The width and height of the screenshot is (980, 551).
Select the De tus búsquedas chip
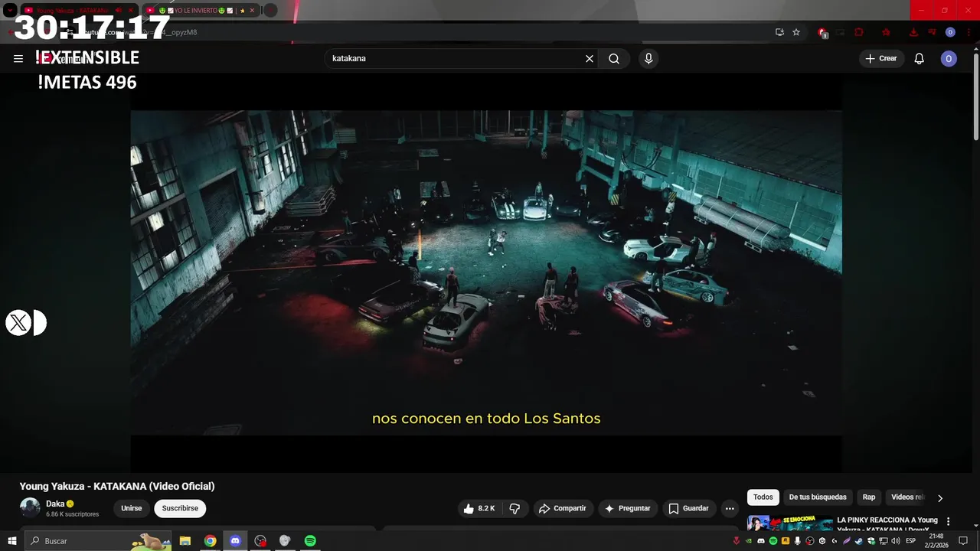pyautogui.click(x=818, y=497)
